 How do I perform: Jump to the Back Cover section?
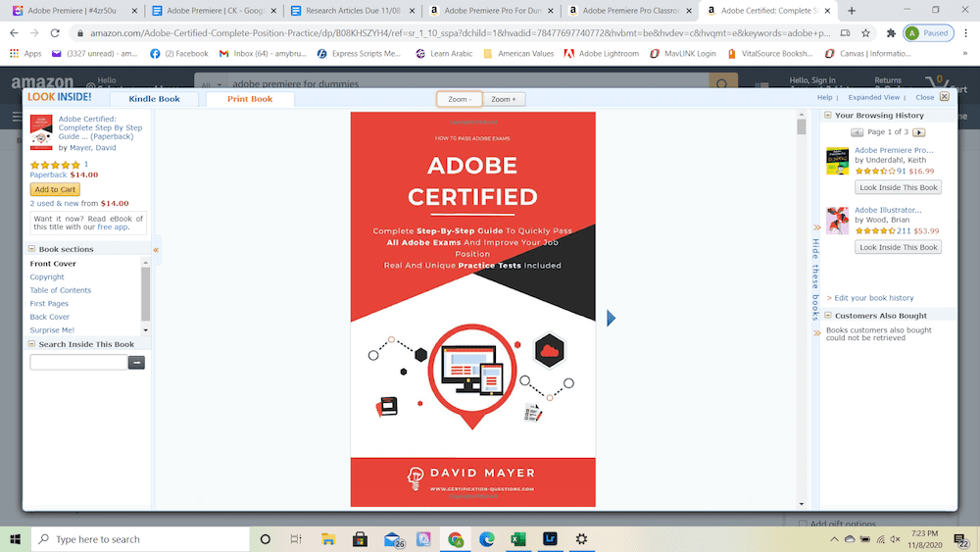[49, 317]
